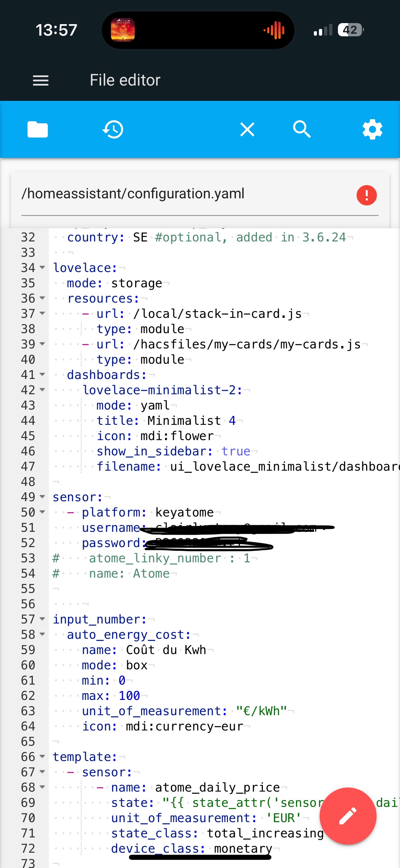The height and width of the screenshot is (868, 400).
Task: Tap the audio waveform indicator
Action: tap(274, 30)
